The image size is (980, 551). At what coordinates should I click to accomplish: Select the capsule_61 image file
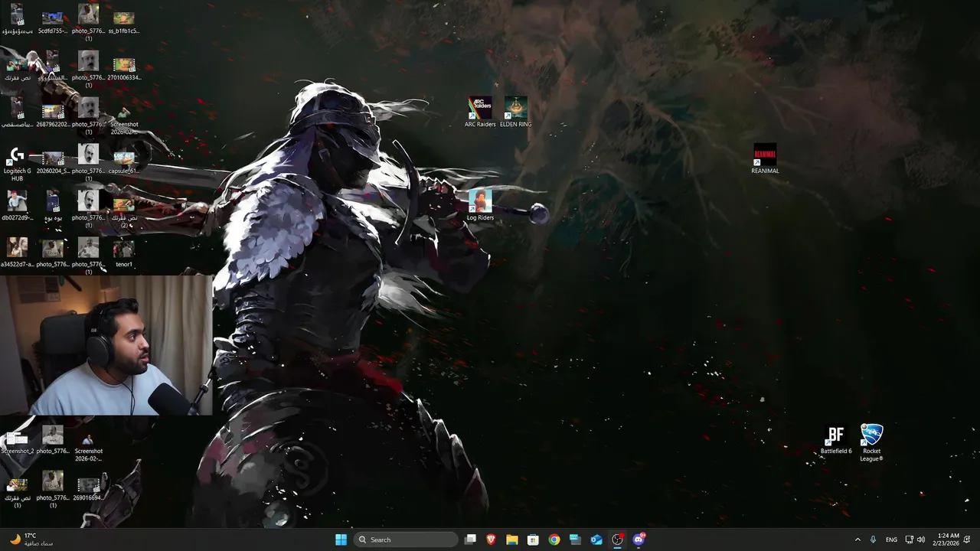pos(123,161)
